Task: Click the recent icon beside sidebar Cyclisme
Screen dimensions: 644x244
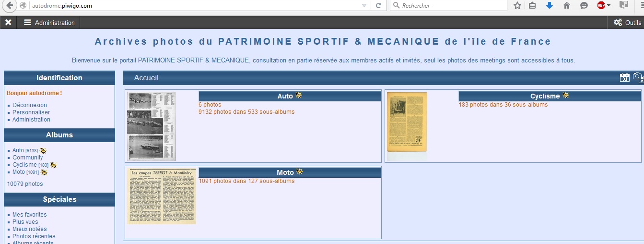Action: click(54, 165)
